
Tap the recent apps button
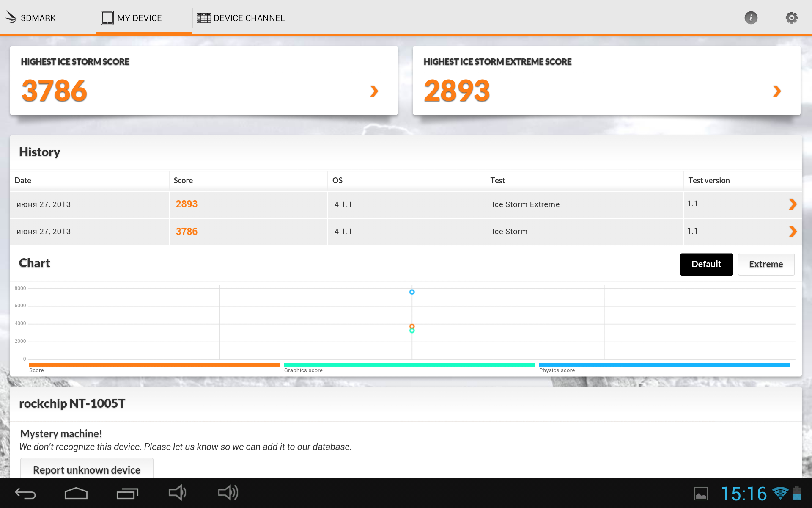pos(127,493)
